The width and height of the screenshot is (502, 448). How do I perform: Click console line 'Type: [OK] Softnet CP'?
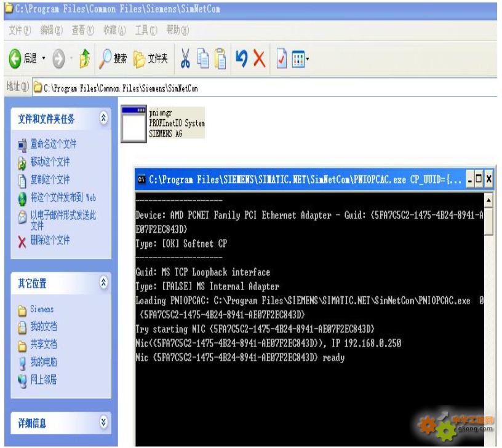181,244
